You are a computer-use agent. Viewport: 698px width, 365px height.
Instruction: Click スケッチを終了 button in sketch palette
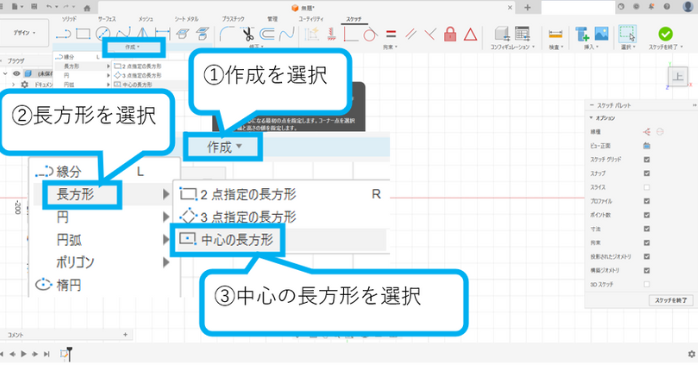click(x=670, y=300)
